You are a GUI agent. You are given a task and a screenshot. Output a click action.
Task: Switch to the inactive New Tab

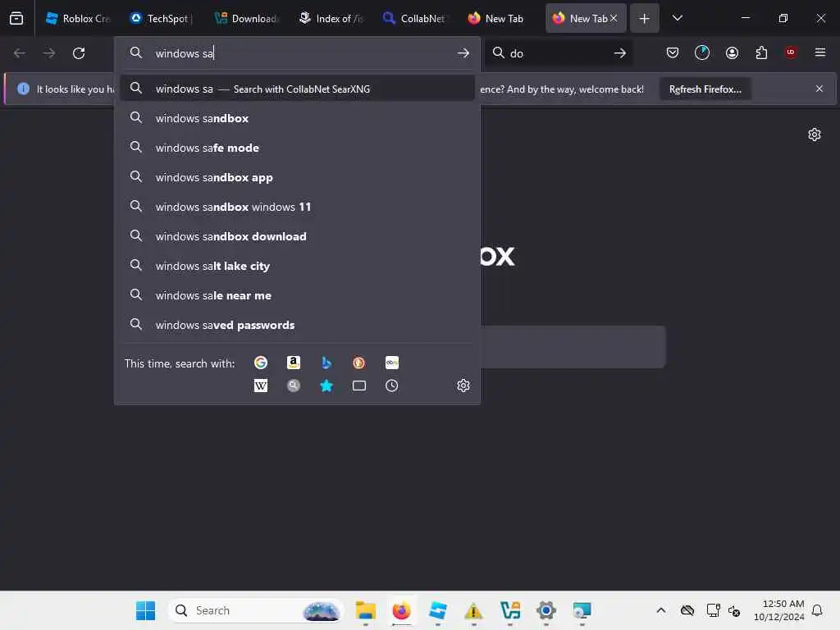coord(496,18)
